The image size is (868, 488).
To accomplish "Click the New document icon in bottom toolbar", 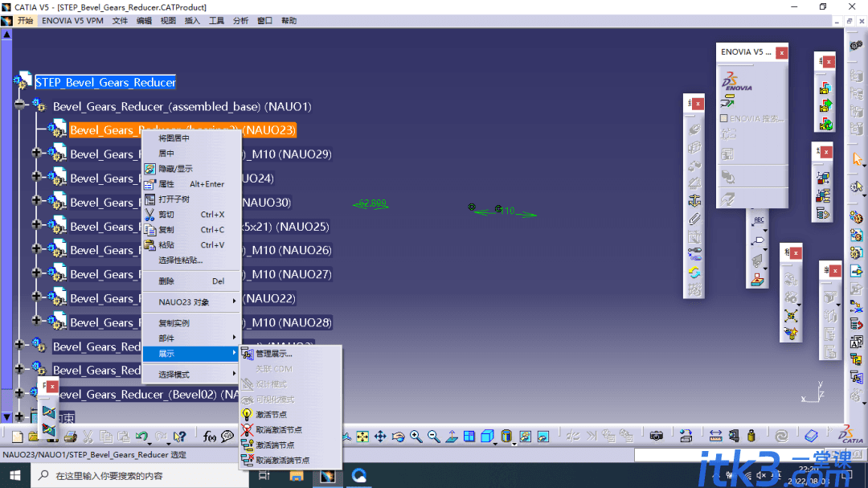I will 17,437.
